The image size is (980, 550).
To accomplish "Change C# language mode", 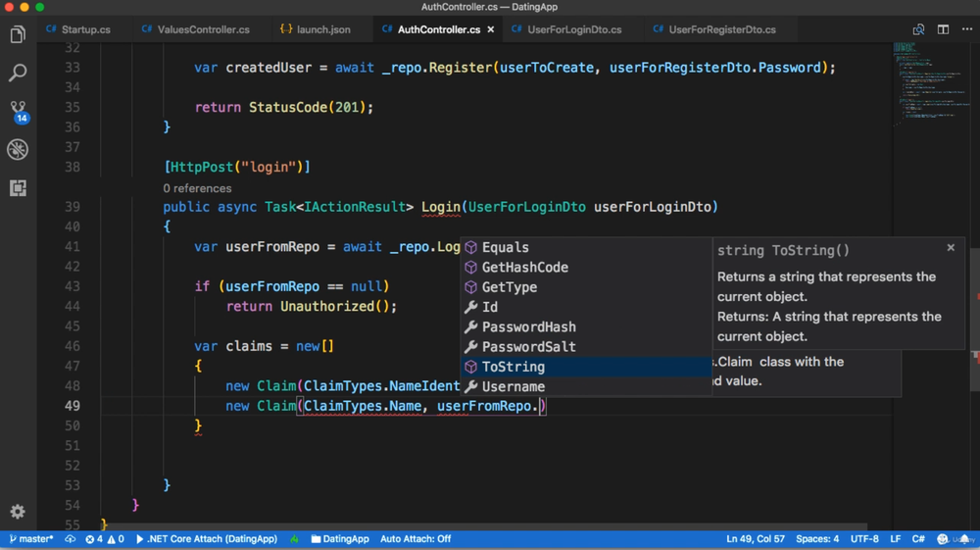I will tap(918, 539).
